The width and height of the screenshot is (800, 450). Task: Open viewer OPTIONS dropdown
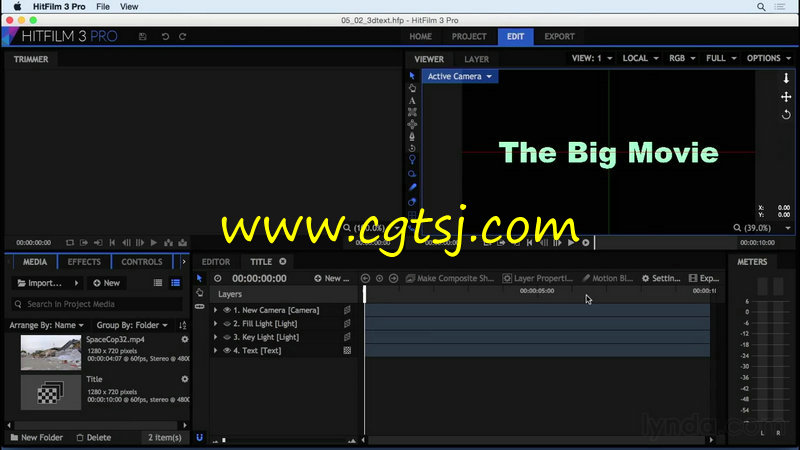(x=769, y=58)
